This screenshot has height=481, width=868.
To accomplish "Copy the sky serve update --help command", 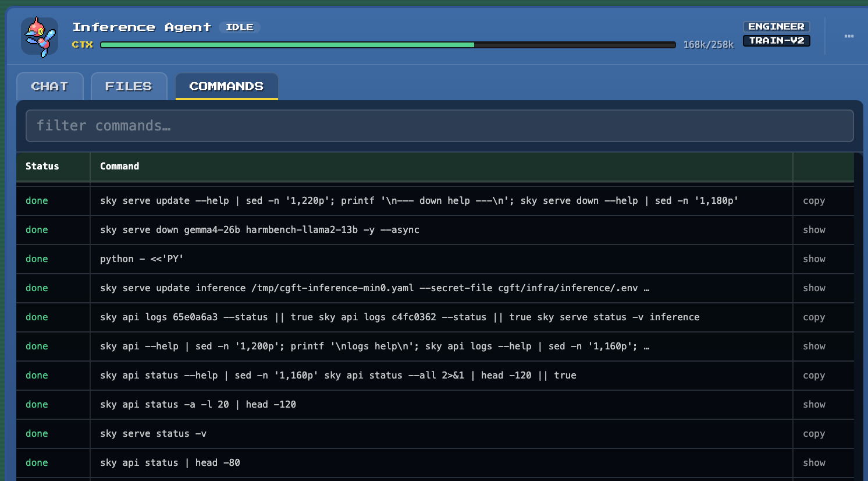I will [814, 201].
